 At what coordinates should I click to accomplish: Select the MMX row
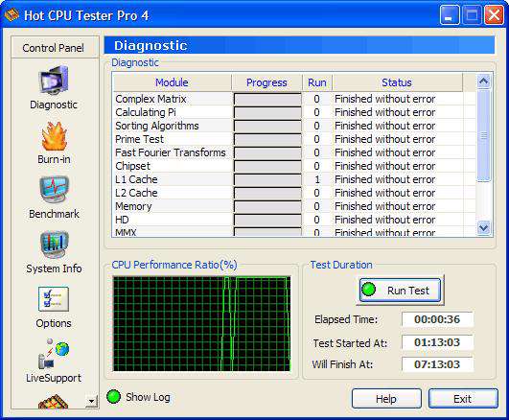click(x=293, y=232)
